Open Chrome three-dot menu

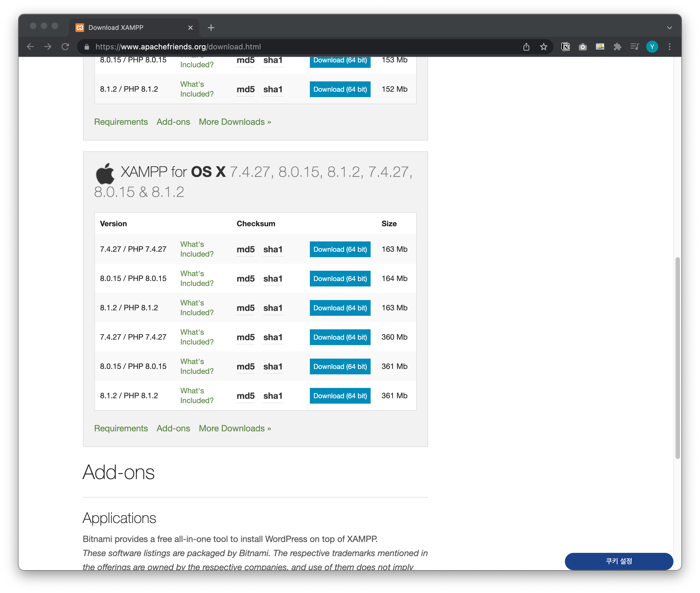point(669,47)
